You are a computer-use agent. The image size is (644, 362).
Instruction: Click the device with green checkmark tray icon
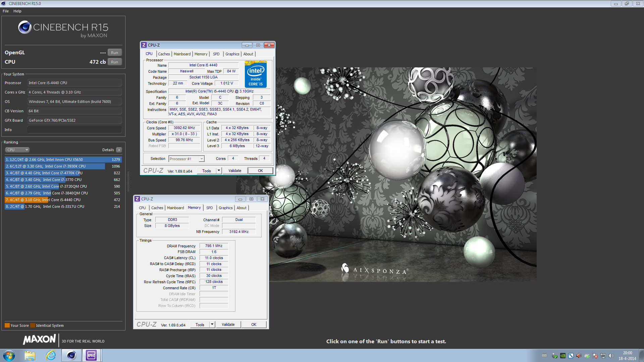pyautogui.click(x=587, y=356)
